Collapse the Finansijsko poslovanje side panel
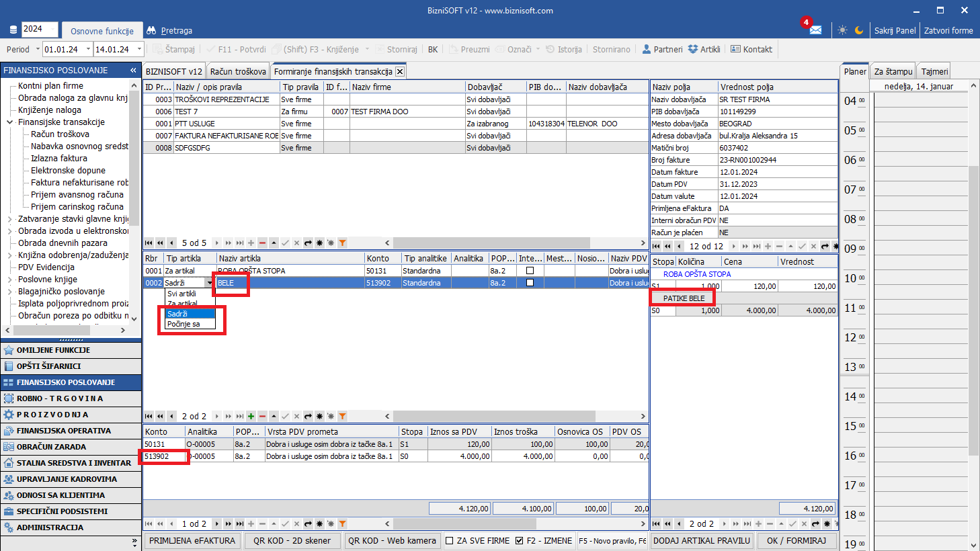 pyautogui.click(x=133, y=70)
